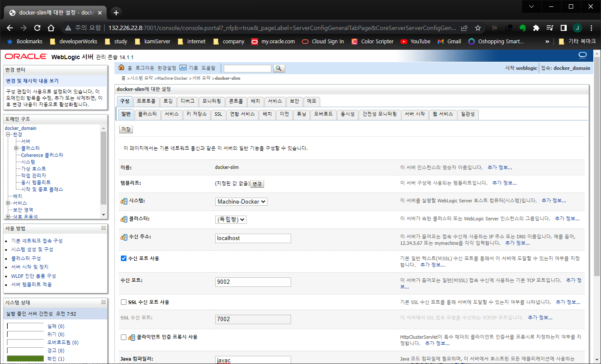Click the Oracle O icon at top right

[583, 55]
